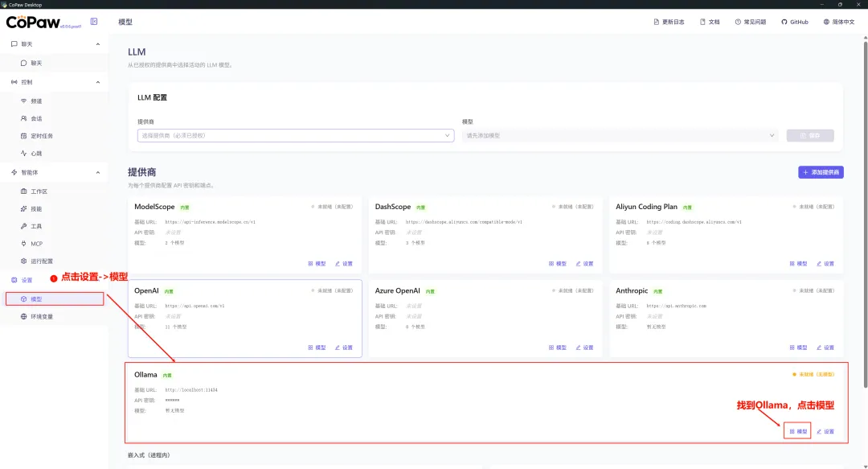Open 设置 on the DashScope card
This screenshot has height=469, width=868.
point(584,264)
